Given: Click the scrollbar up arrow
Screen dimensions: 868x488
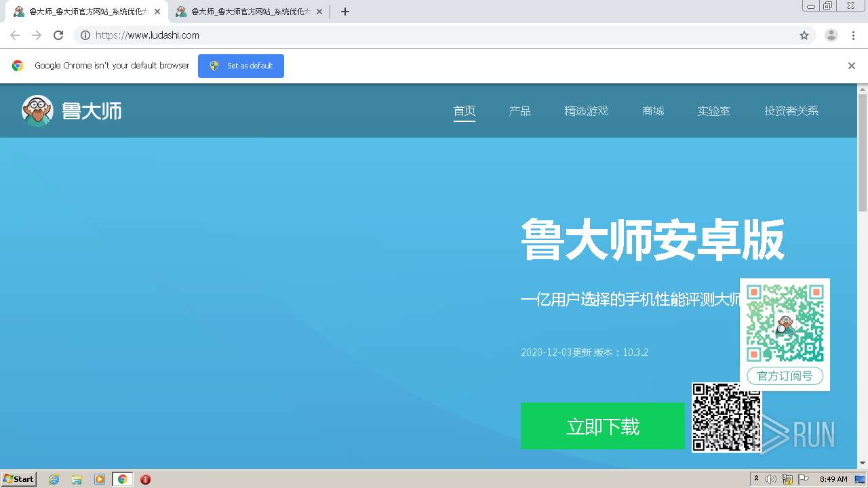Looking at the screenshot, I should click(863, 89).
